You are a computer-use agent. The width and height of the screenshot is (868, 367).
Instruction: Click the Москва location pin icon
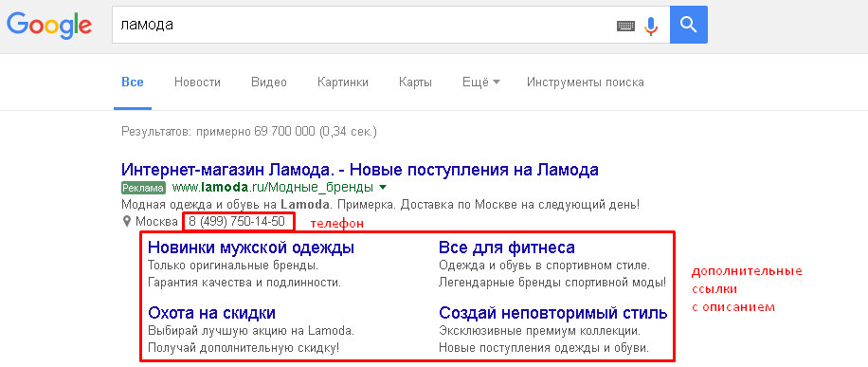[x=127, y=222]
